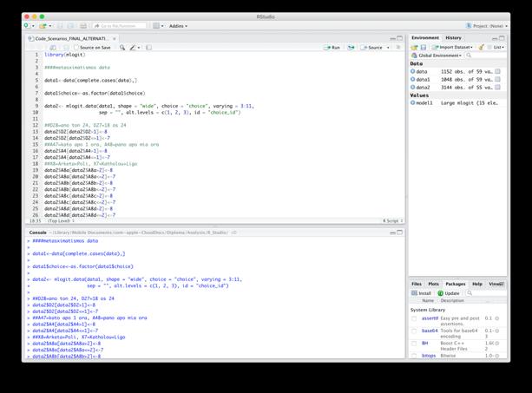Image resolution: width=532 pixels, height=393 pixels.
Task: Click the Compile Report notebook icon
Action: [148, 48]
